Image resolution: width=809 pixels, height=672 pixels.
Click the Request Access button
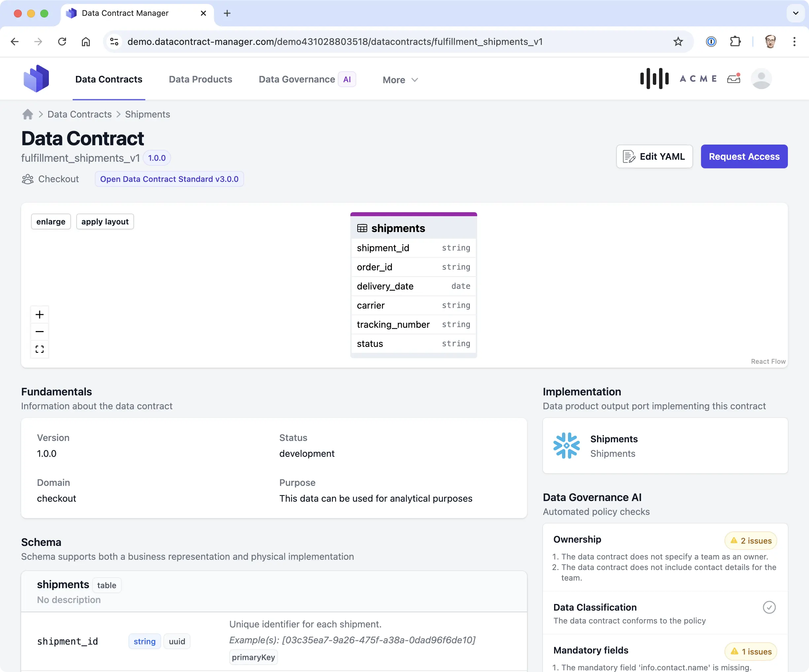pyautogui.click(x=744, y=156)
